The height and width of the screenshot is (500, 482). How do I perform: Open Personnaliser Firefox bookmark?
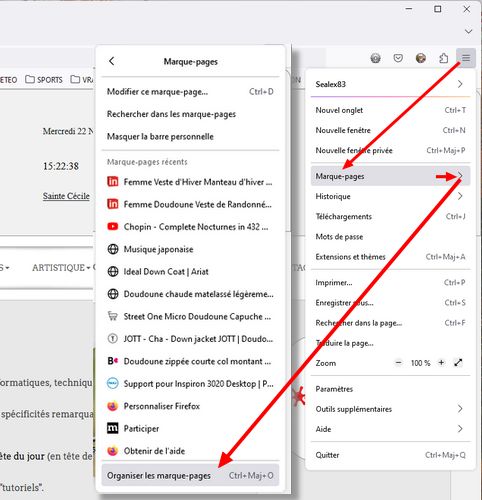190,406
